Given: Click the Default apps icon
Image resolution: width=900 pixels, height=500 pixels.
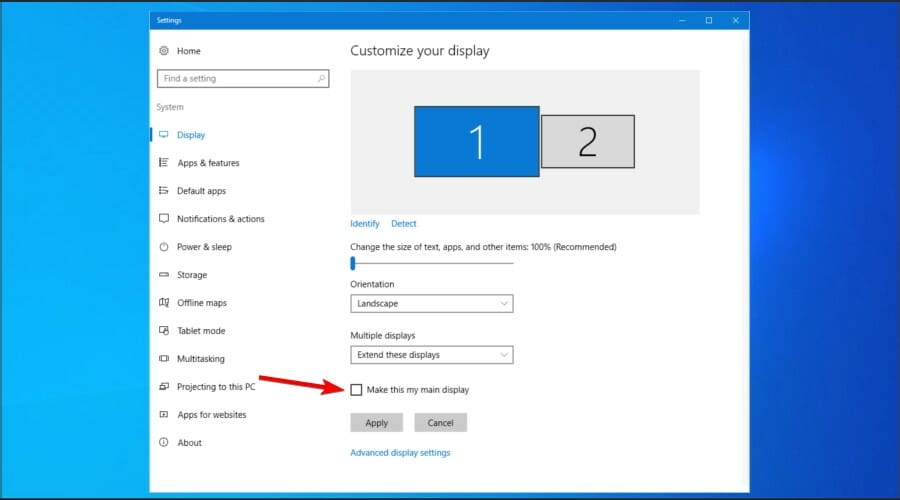Looking at the screenshot, I should (164, 191).
